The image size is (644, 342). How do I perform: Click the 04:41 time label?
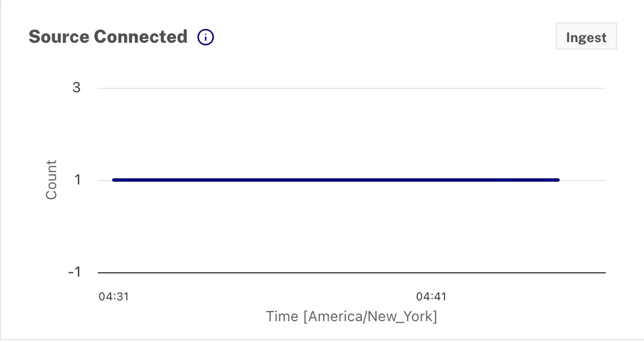[431, 296]
